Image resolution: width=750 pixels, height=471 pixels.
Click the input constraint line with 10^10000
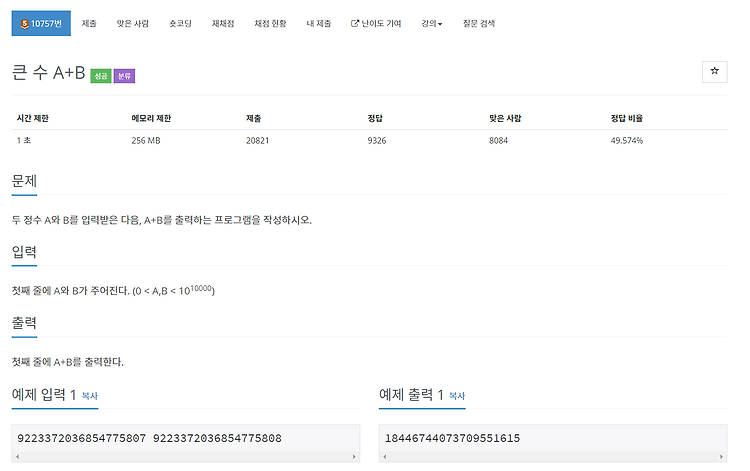click(113, 290)
